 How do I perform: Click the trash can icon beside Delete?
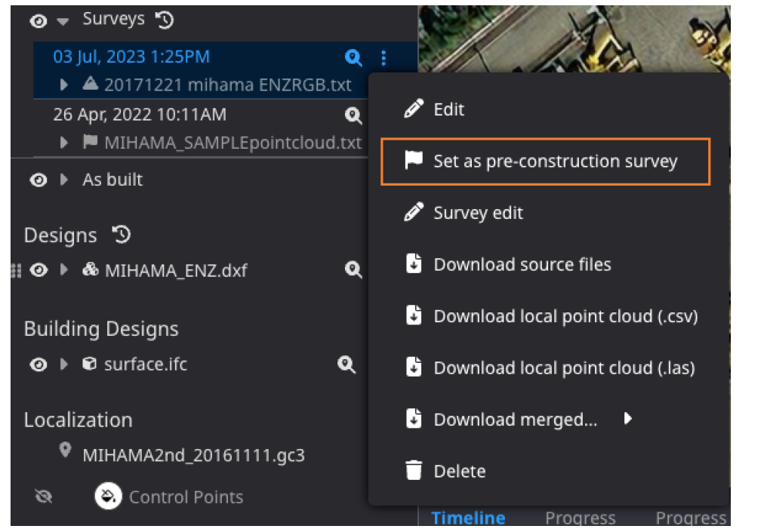click(x=414, y=470)
